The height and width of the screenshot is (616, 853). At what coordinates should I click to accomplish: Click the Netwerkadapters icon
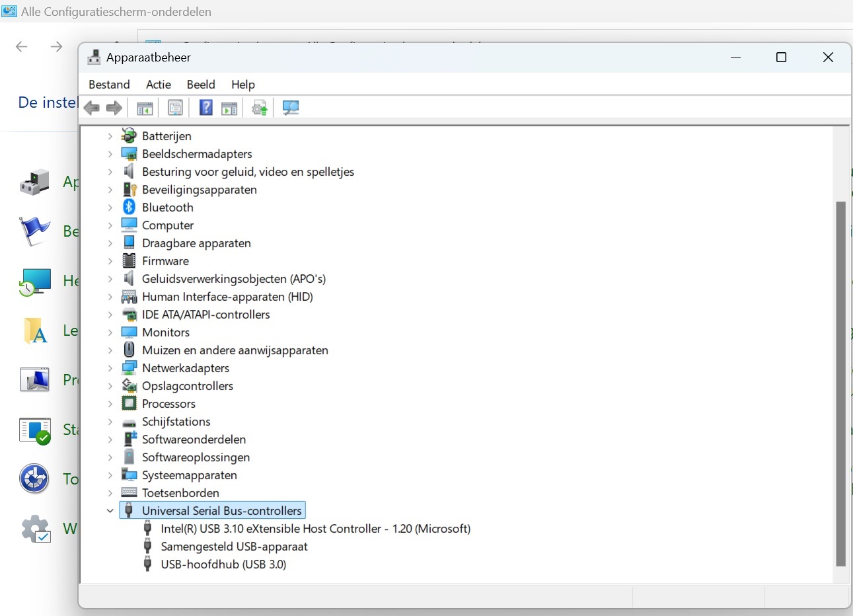pyautogui.click(x=130, y=368)
